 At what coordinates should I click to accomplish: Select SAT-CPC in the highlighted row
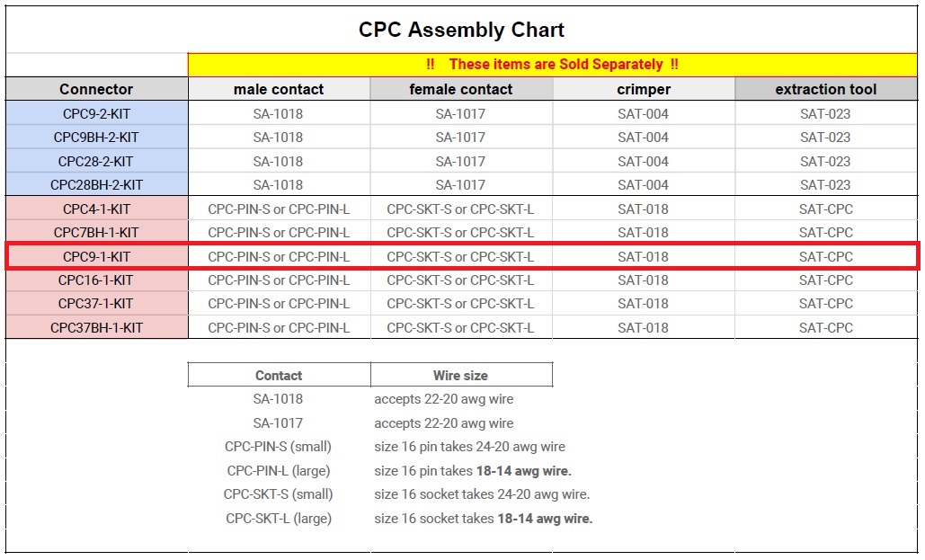[x=826, y=257]
